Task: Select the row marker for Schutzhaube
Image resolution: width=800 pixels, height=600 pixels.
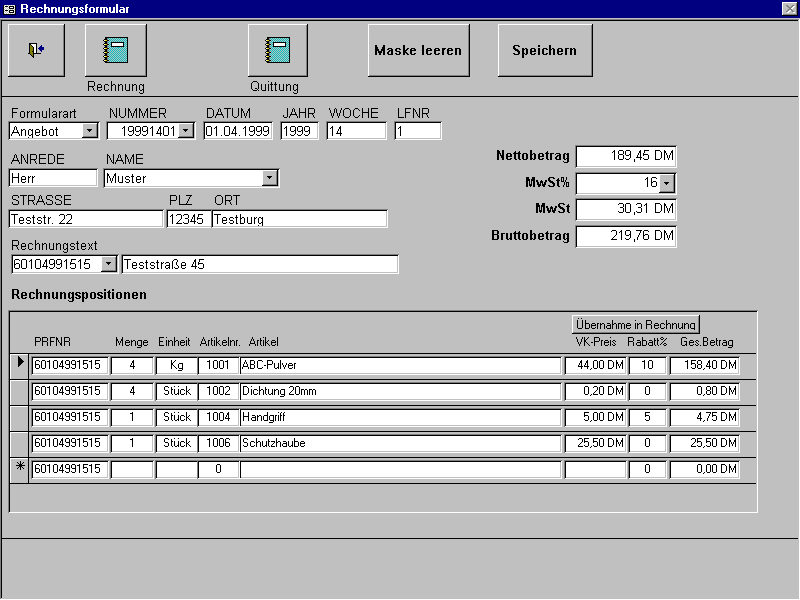Action: pos(20,443)
